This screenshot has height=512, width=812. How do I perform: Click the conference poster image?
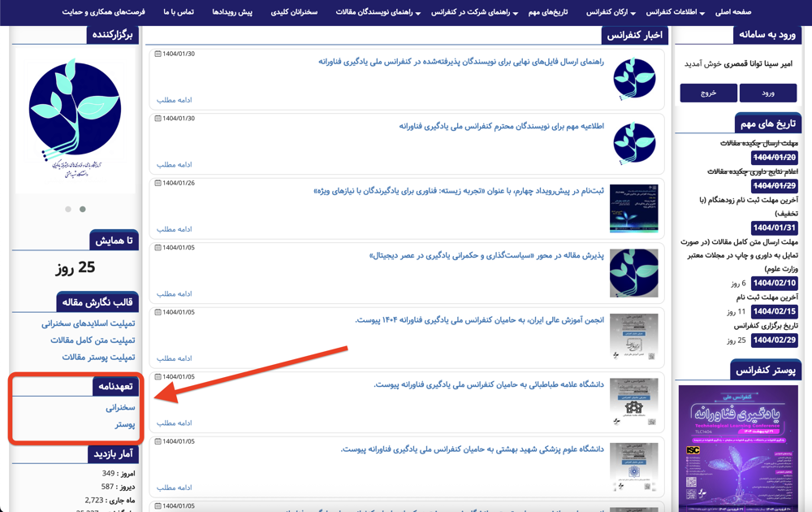pyautogui.click(x=738, y=449)
